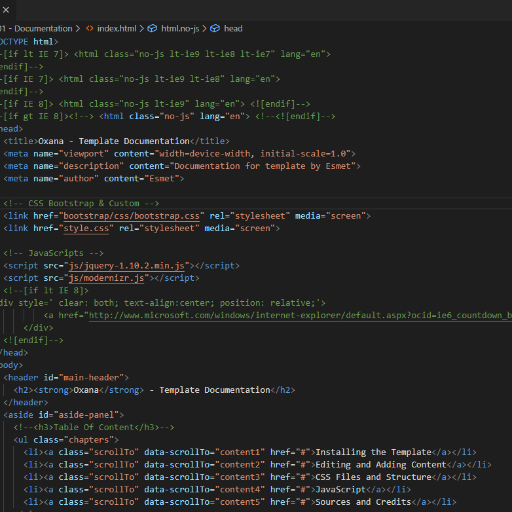Image resolution: width=512 pixels, height=512 pixels.
Task: Open the Documentation folder breadcrumb
Action: (36, 29)
